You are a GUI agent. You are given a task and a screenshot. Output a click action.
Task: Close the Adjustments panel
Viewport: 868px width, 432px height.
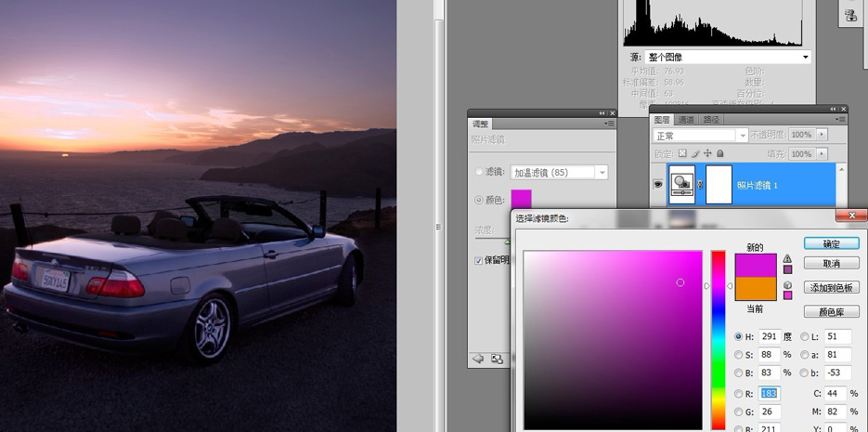pyautogui.click(x=611, y=113)
